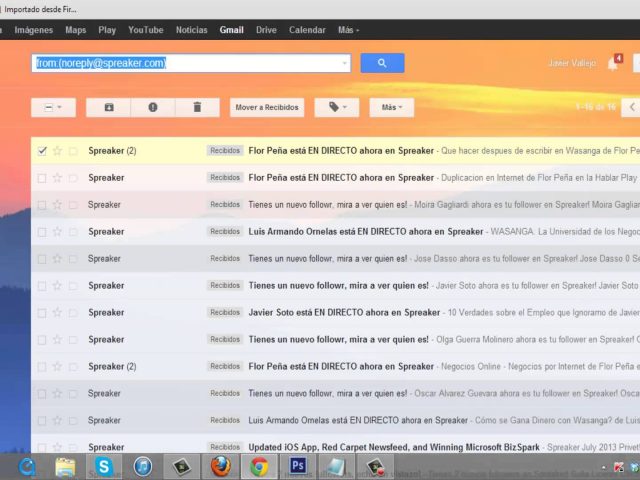The image size is (640, 480).
Task: Open Javier Vallejo account link
Action: point(571,63)
